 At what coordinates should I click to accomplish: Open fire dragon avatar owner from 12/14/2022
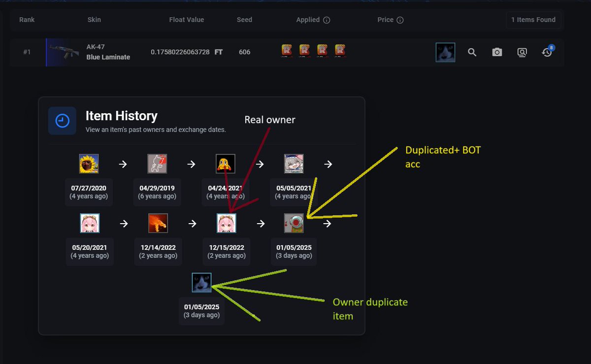[158, 223]
